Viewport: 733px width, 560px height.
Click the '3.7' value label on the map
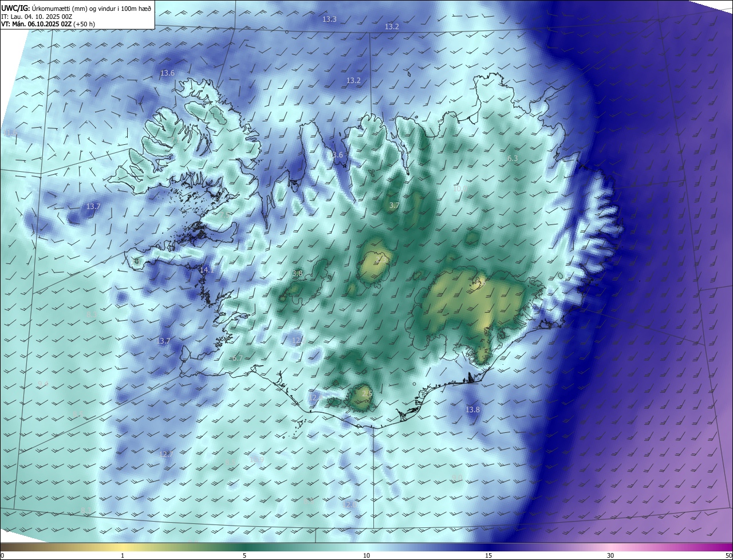point(394,205)
